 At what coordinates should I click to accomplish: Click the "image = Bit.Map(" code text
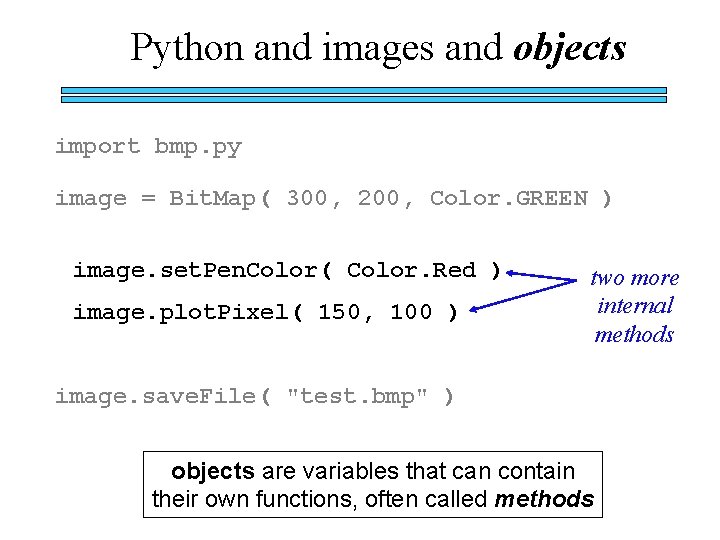[x=162, y=199]
